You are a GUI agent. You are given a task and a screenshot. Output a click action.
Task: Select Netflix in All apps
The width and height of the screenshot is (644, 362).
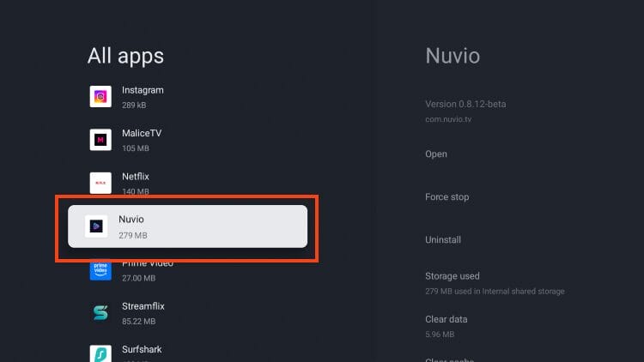coord(187,183)
